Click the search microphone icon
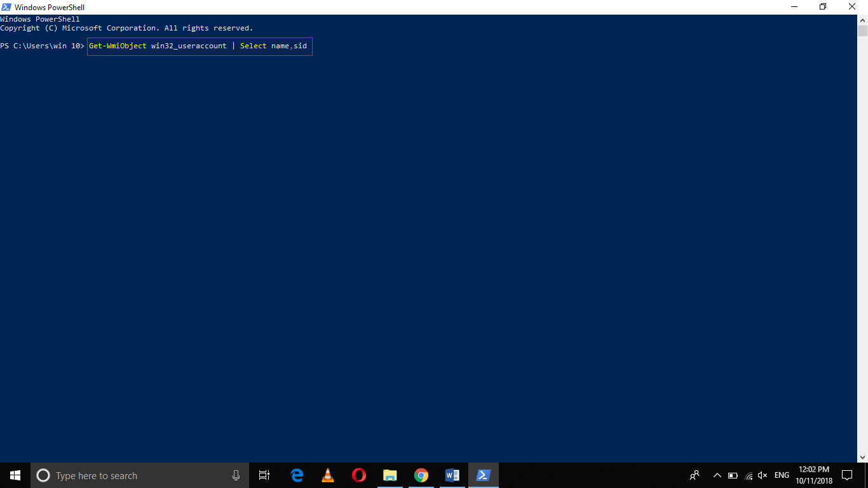Viewport: 868px width, 488px height. point(236,475)
